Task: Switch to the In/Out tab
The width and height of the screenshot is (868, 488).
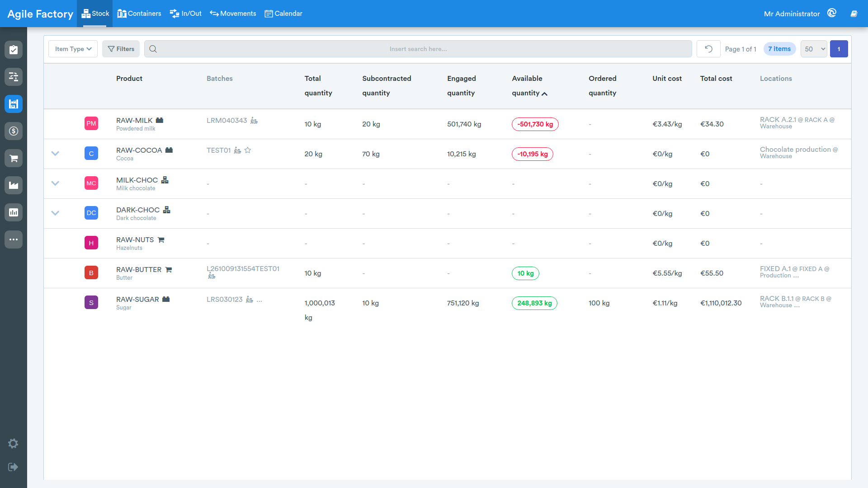Action: pos(186,14)
